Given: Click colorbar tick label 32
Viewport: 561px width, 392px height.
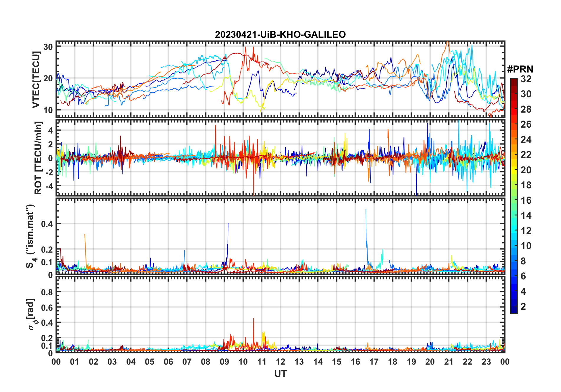Looking at the screenshot, I should tap(526, 79).
